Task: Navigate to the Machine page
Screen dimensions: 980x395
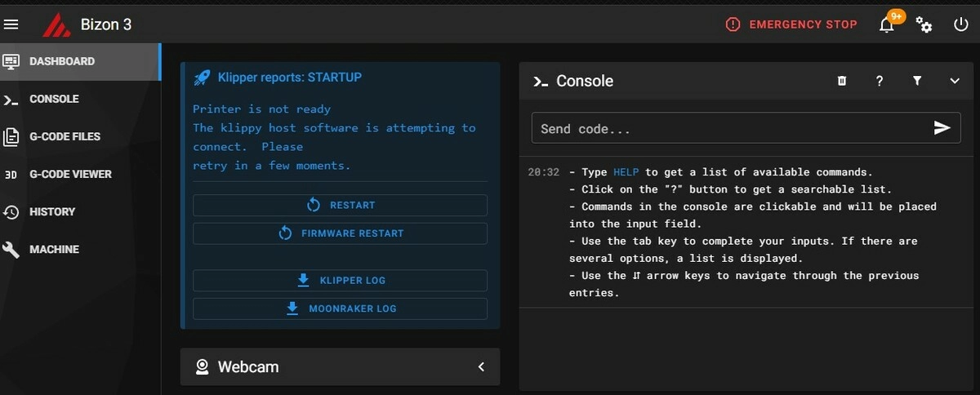Action: 54,249
